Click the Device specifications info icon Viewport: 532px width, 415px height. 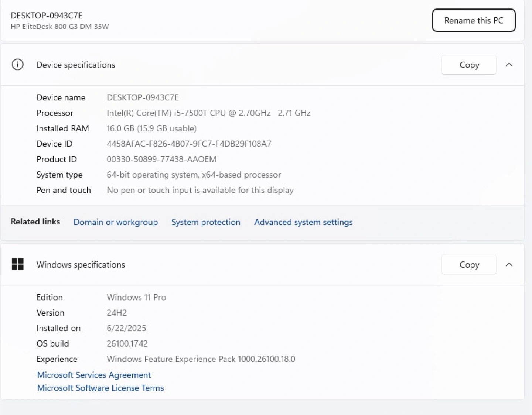tap(17, 65)
